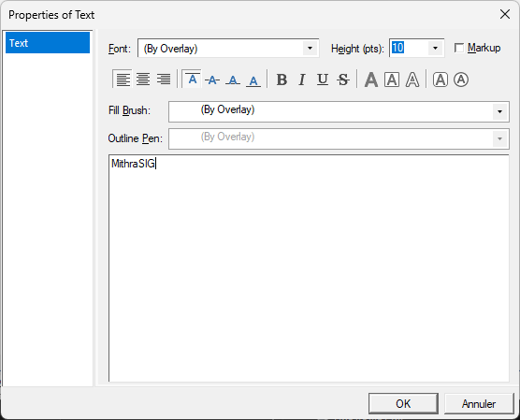Set vertical anchor to top

click(x=192, y=80)
